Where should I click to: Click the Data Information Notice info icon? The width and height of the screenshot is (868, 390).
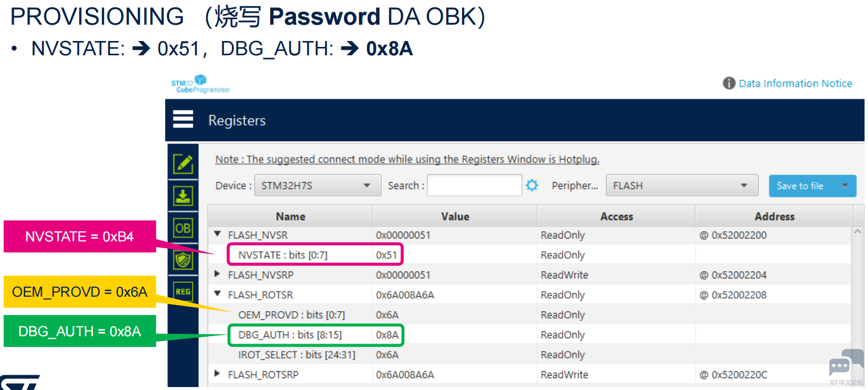click(x=729, y=83)
